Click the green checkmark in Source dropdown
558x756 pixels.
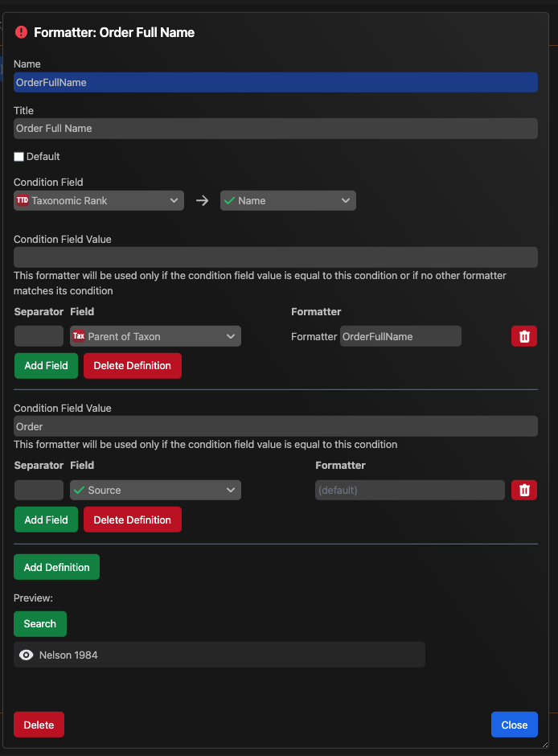pos(80,490)
